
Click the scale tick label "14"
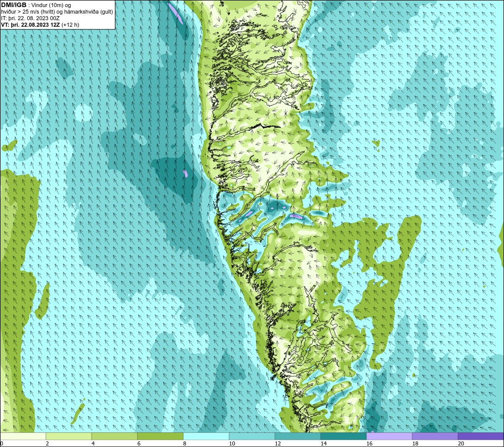point(324,444)
